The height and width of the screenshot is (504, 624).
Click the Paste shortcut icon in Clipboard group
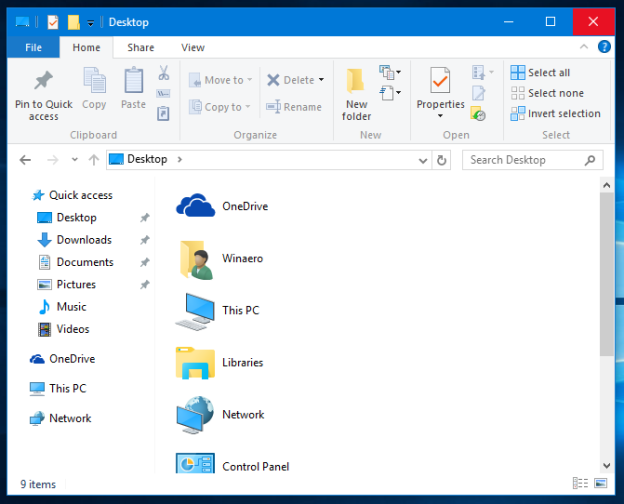164,113
